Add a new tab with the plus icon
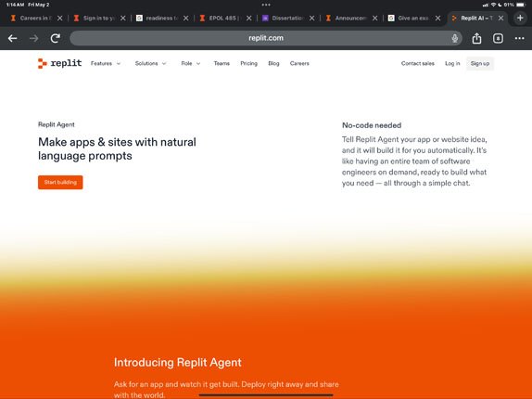This screenshot has width=532, height=399. coord(520,18)
